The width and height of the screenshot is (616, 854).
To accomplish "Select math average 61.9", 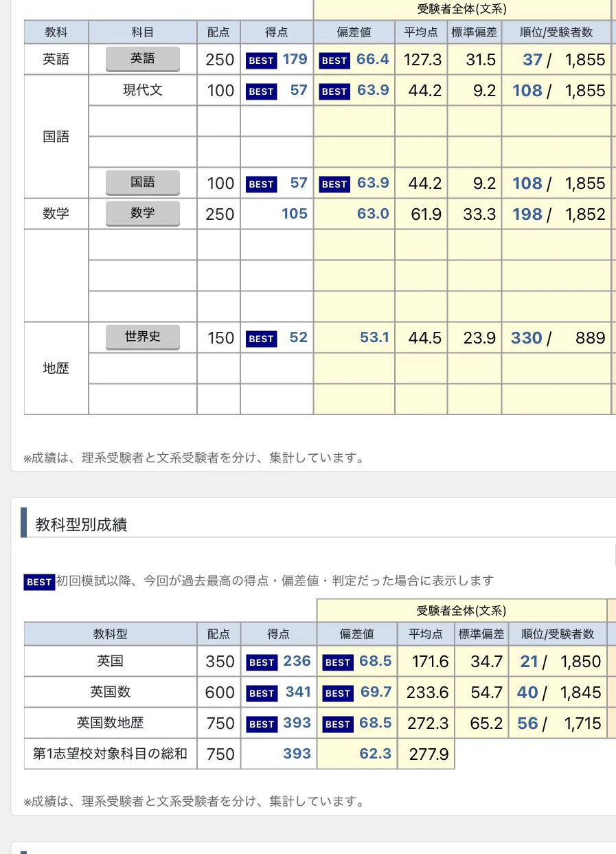I will point(426,214).
